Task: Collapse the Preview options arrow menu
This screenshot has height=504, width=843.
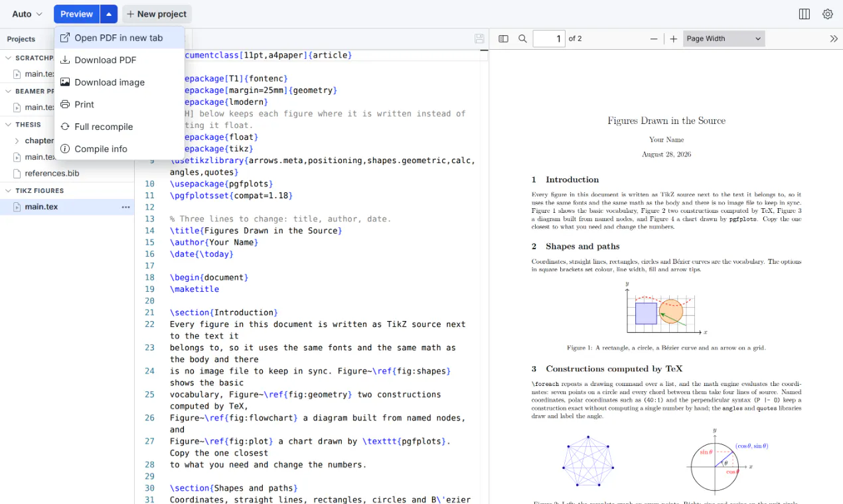Action: [x=109, y=14]
